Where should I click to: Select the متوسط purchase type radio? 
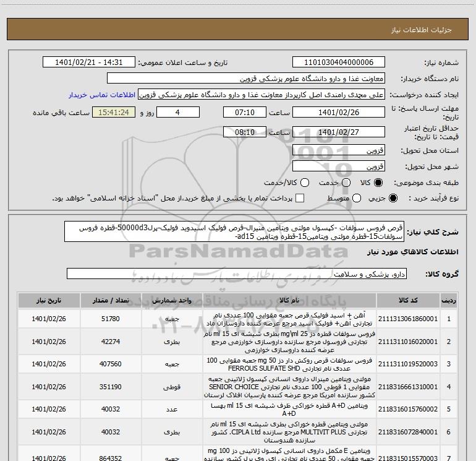point(357,198)
